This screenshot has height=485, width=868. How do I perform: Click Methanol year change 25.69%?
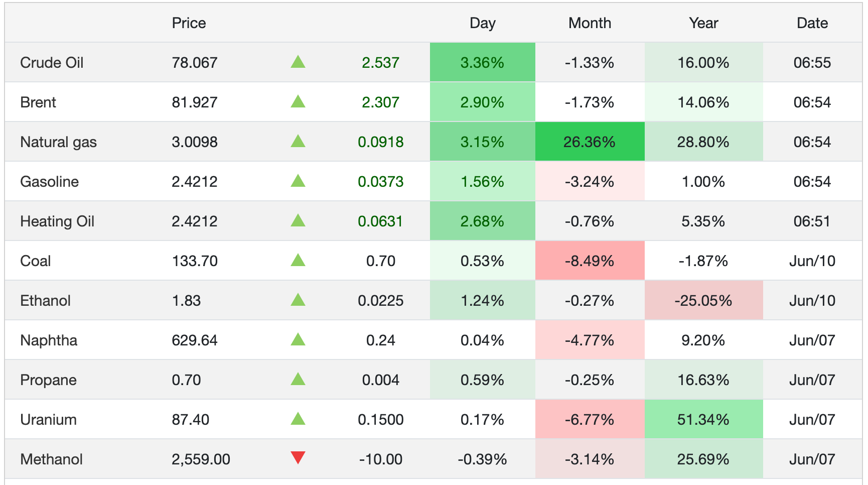[703, 459]
